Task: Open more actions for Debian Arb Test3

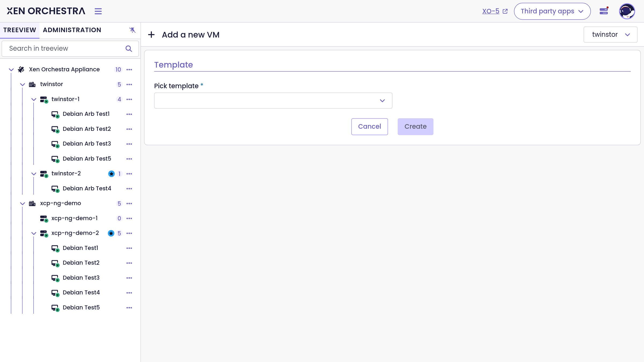Action: coord(129,144)
